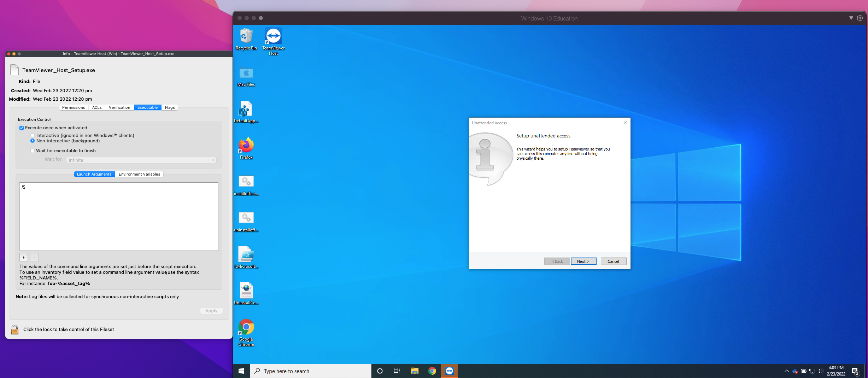Open TeamViewer Host from the desktop
The height and width of the screenshot is (378, 868).
click(x=273, y=36)
